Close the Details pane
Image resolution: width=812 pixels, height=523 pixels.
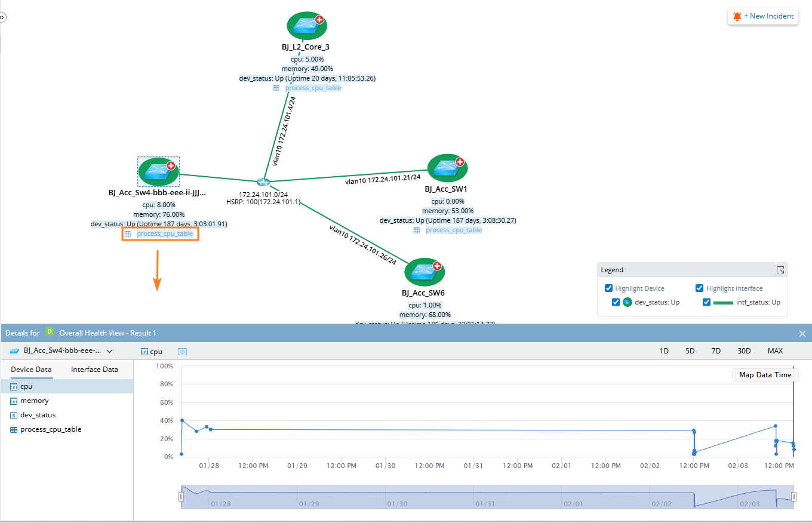tap(802, 333)
